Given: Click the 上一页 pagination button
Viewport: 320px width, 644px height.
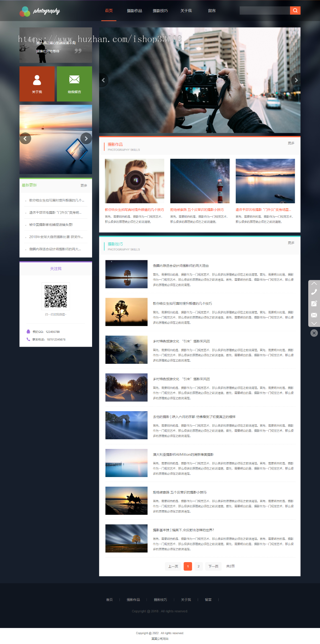Looking at the screenshot, I should point(173,566).
